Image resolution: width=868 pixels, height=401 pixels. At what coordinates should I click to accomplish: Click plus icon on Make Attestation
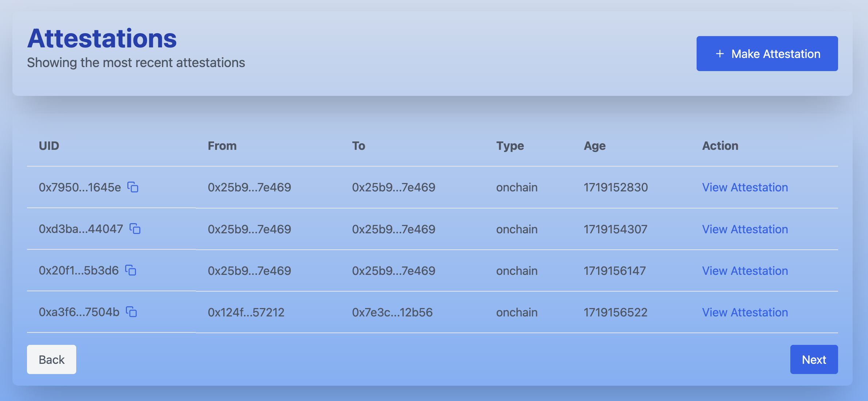tap(720, 54)
